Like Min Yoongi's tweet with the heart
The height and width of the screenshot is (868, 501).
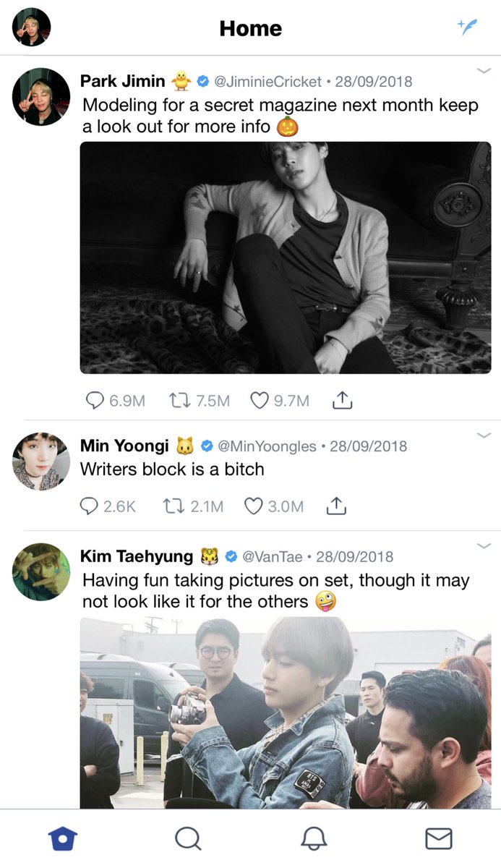click(x=254, y=506)
